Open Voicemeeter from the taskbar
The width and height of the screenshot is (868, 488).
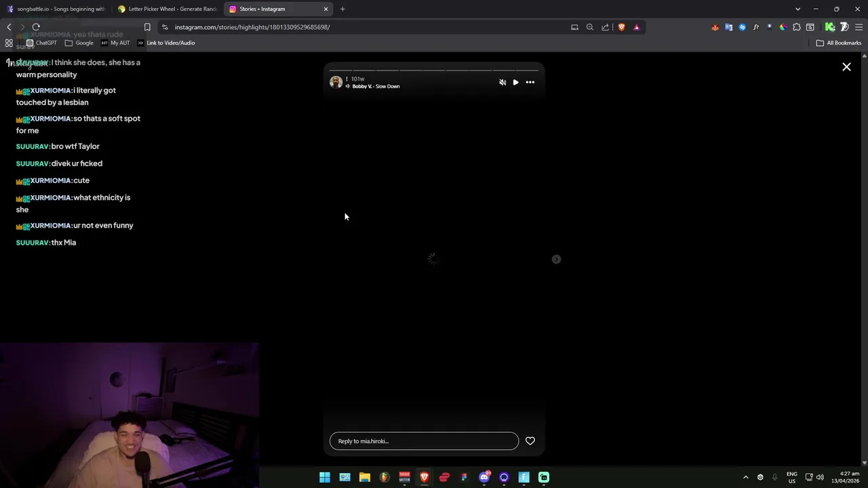(405, 477)
